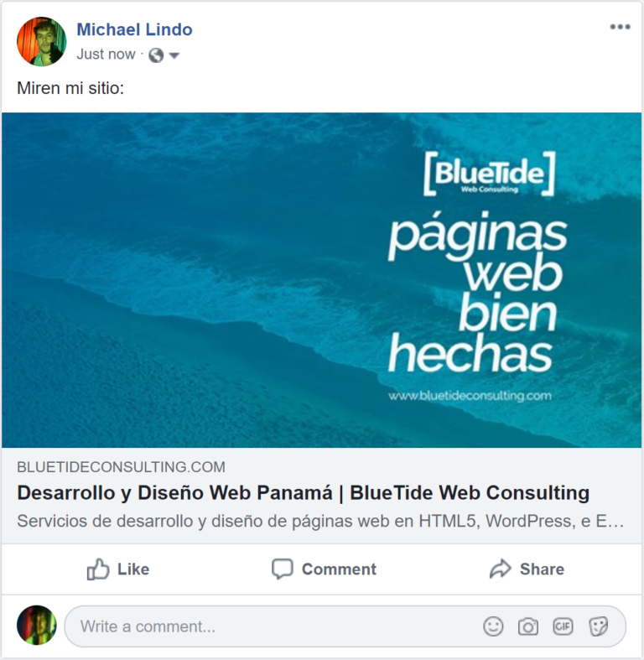Open the sticker picker icon
Viewport: 644px width, 660px height.
(598, 626)
